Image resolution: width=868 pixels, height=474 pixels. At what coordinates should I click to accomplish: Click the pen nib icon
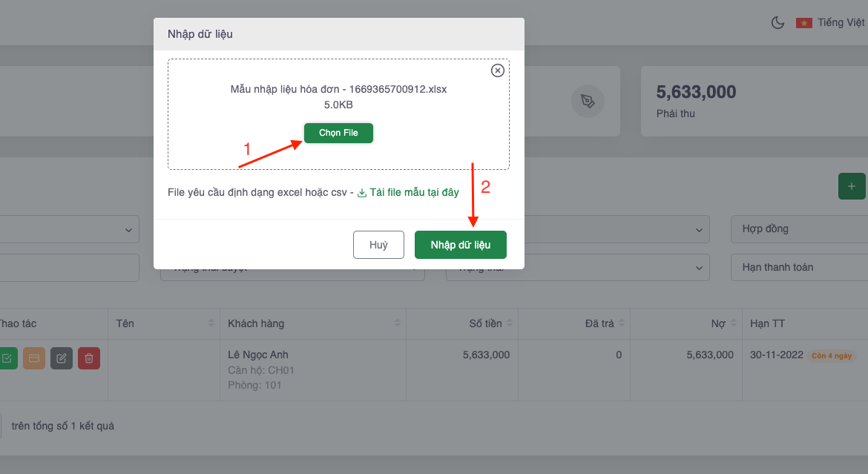pyautogui.click(x=588, y=102)
